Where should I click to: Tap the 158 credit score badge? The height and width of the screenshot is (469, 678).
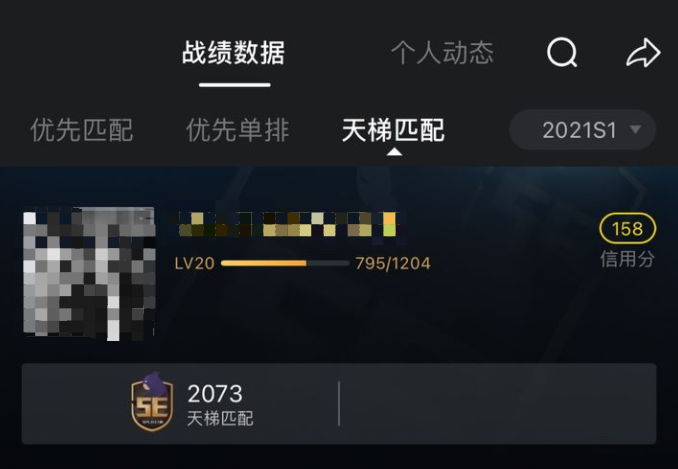tap(627, 228)
